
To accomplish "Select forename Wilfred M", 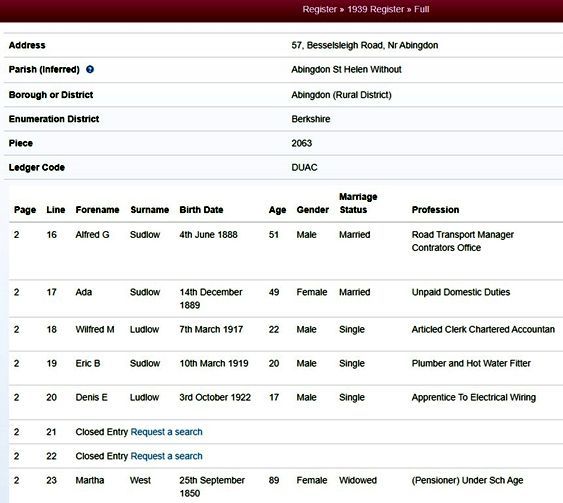I will (95, 329).
